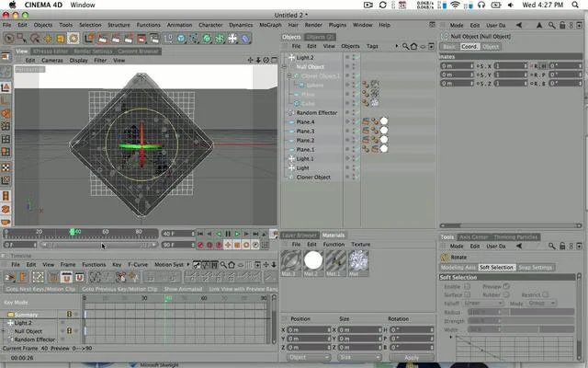Toggle the Rubber checkbox
This screenshot has width=588, height=368.
(x=506, y=294)
